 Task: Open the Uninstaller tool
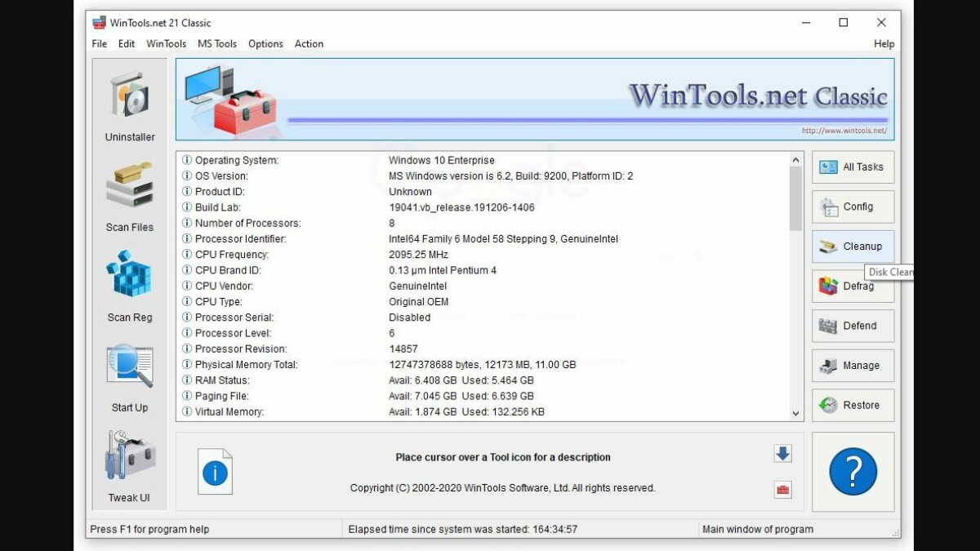pyautogui.click(x=129, y=106)
